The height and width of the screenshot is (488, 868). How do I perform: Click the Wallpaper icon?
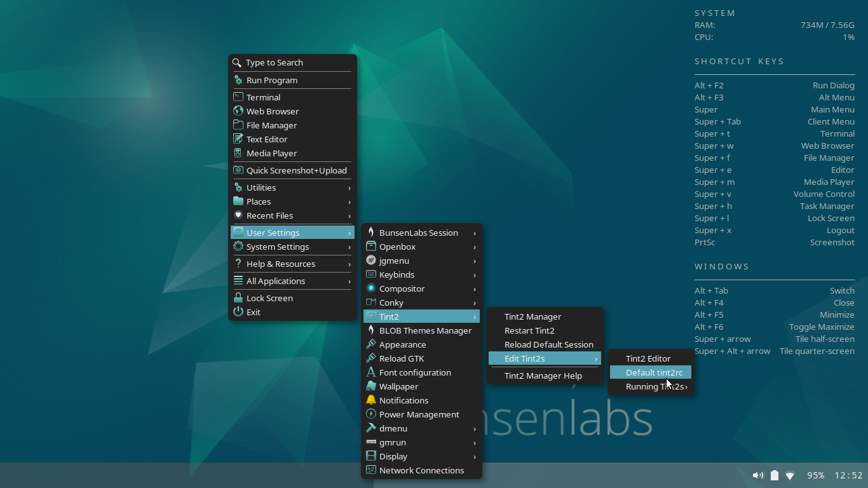click(371, 386)
